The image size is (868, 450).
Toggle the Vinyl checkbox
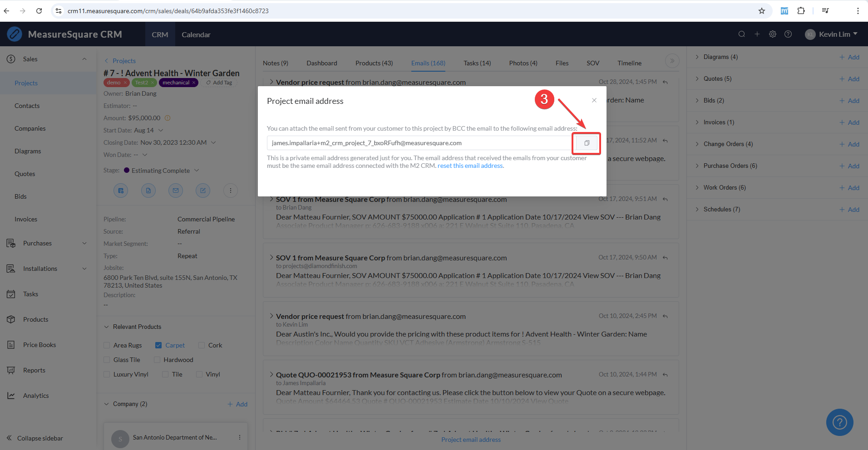(199, 374)
